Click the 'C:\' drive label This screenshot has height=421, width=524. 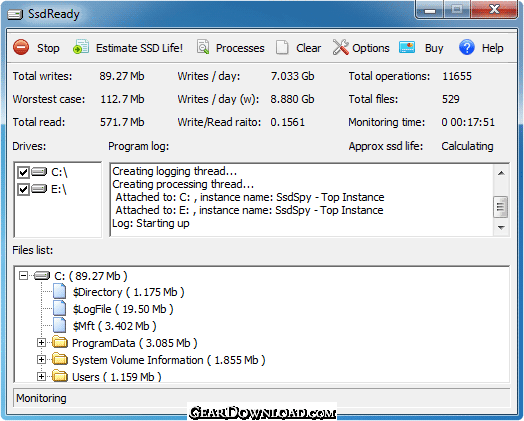[59, 172]
